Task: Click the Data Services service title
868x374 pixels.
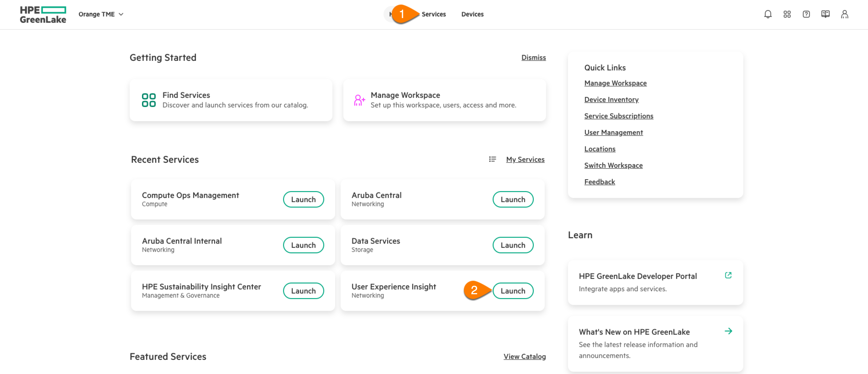Action: coord(376,241)
